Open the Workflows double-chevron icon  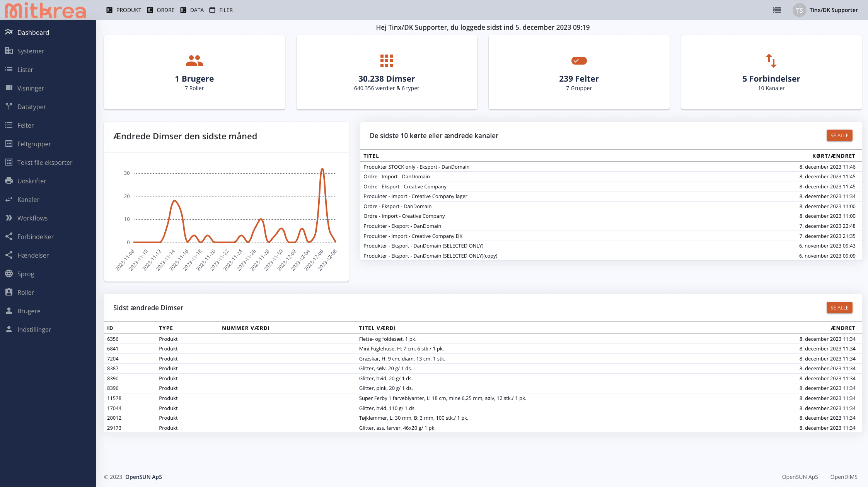9,218
